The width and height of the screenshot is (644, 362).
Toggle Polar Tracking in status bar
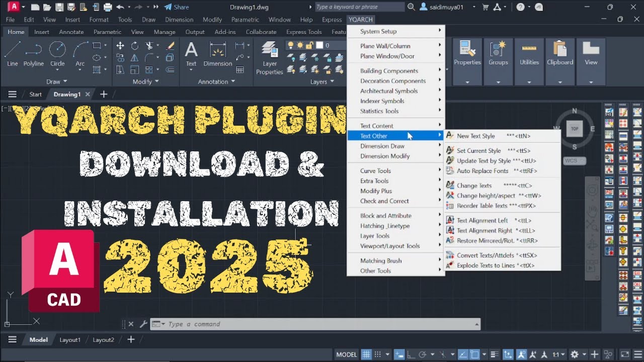[x=423, y=354]
